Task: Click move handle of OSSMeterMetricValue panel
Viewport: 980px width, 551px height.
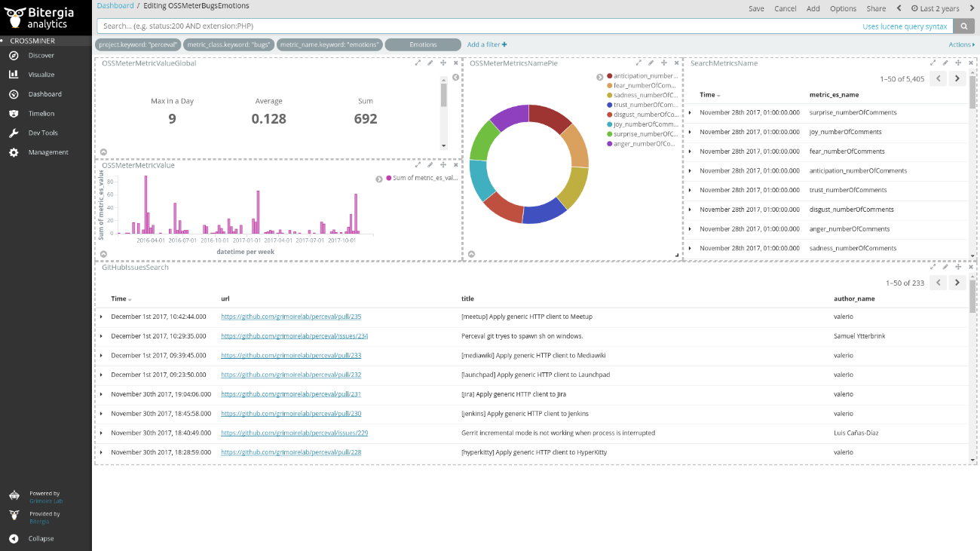Action: (x=443, y=164)
